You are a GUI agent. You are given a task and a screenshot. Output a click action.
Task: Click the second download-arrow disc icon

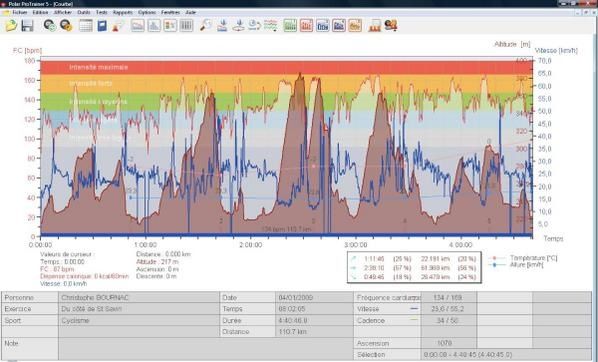[238, 26]
